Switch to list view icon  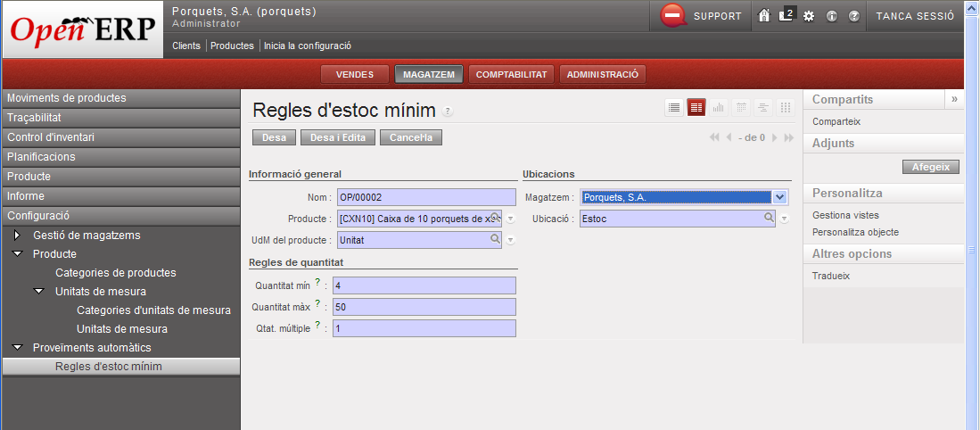[x=675, y=107]
